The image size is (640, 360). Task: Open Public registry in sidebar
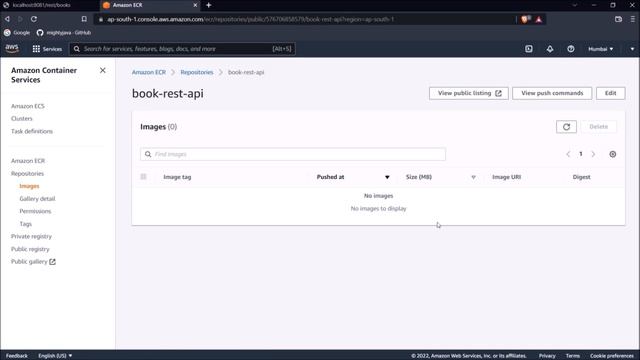pyautogui.click(x=30, y=249)
